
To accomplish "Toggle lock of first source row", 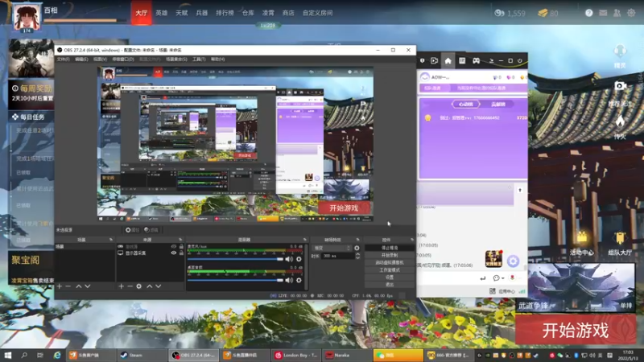I will (181, 247).
